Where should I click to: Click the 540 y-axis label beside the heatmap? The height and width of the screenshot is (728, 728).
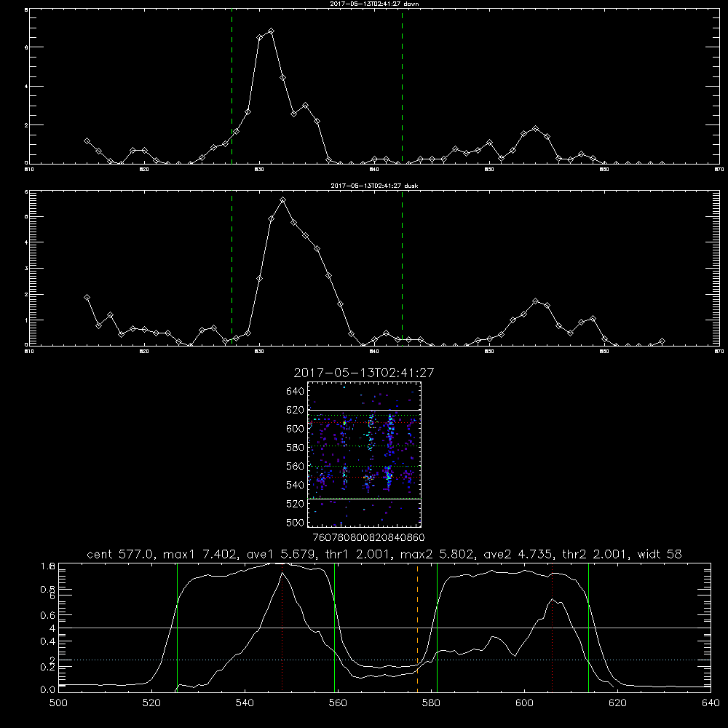(296, 485)
